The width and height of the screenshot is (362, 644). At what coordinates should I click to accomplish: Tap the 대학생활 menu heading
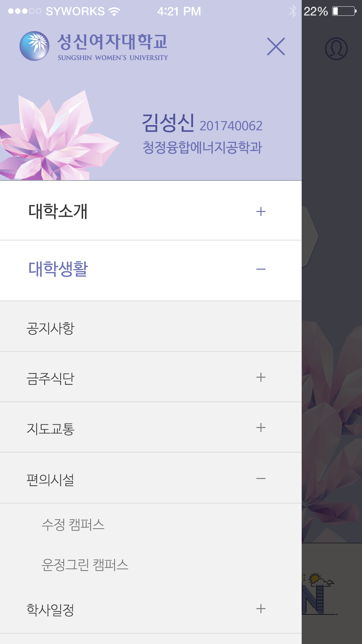pos(58,269)
